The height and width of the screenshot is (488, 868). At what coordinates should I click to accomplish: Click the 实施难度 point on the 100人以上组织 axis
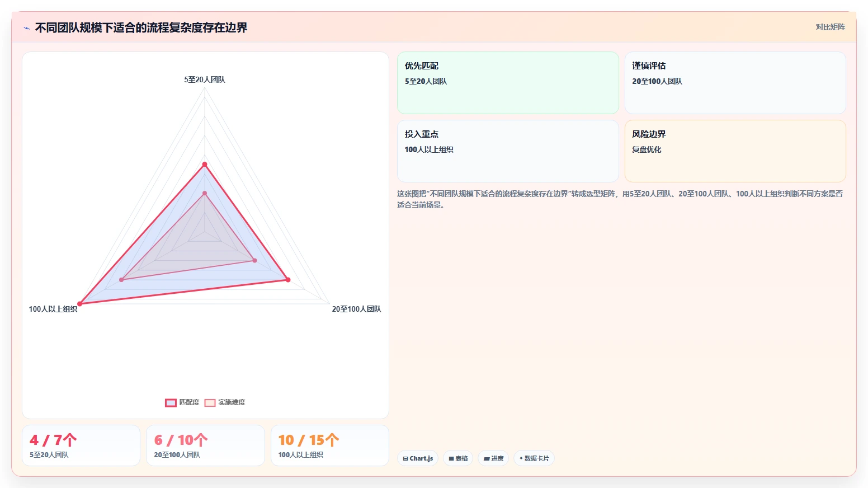click(x=121, y=280)
